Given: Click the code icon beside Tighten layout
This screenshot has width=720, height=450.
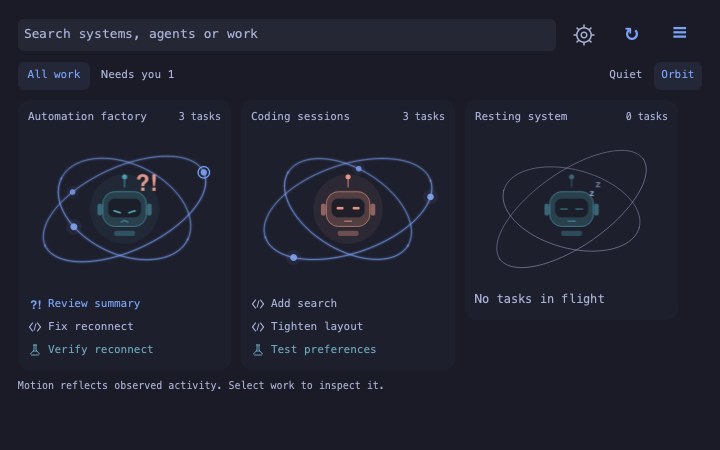Looking at the screenshot, I should point(258,327).
